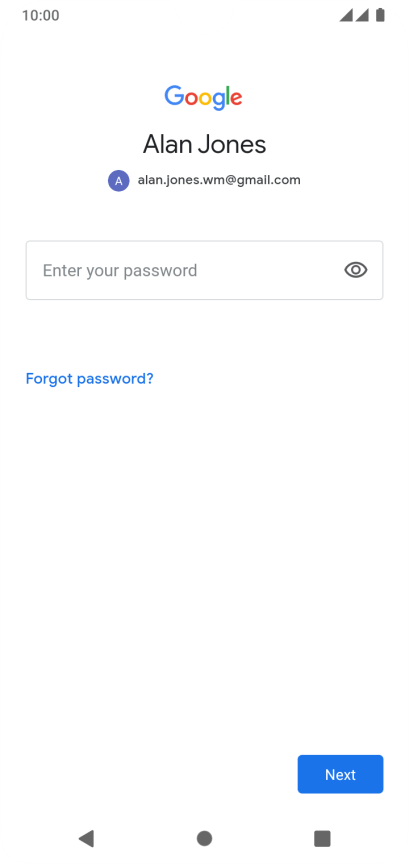Tap the left signal strength icon
The image size is (409, 864).
click(x=346, y=15)
